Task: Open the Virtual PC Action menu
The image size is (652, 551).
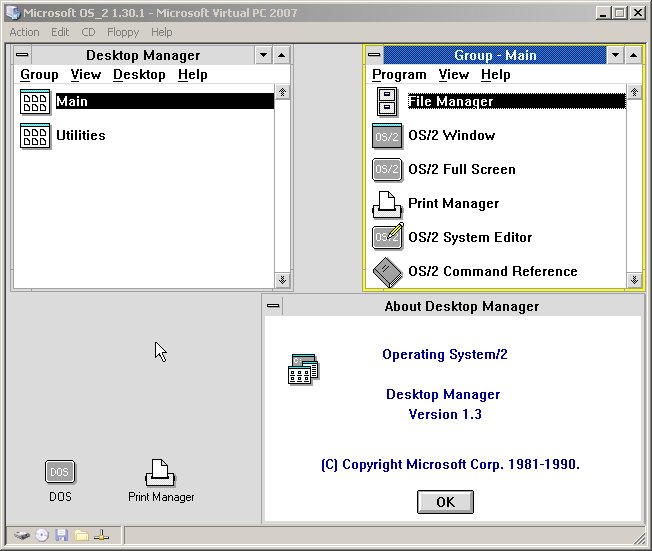Action: (25, 32)
